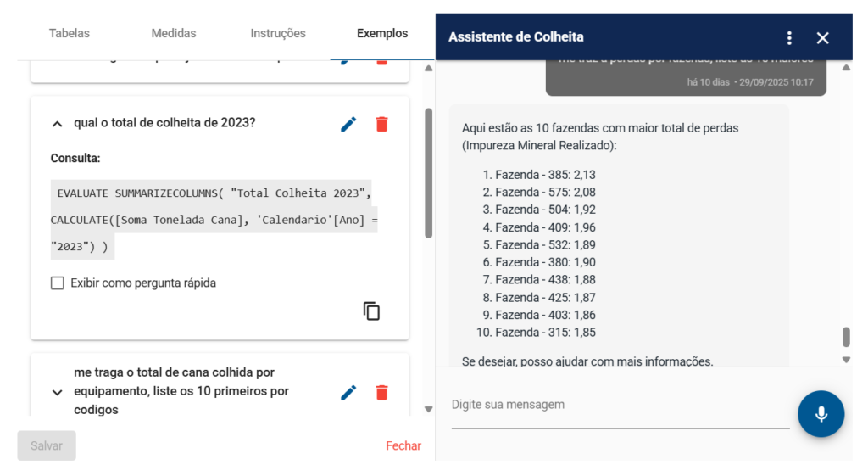Open the assistant's three-dot options menu
The height and width of the screenshot is (476, 868).
point(789,37)
